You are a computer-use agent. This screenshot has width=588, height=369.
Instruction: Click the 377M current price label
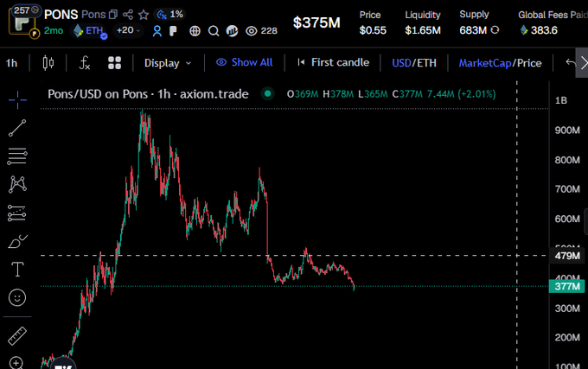click(566, 287)
